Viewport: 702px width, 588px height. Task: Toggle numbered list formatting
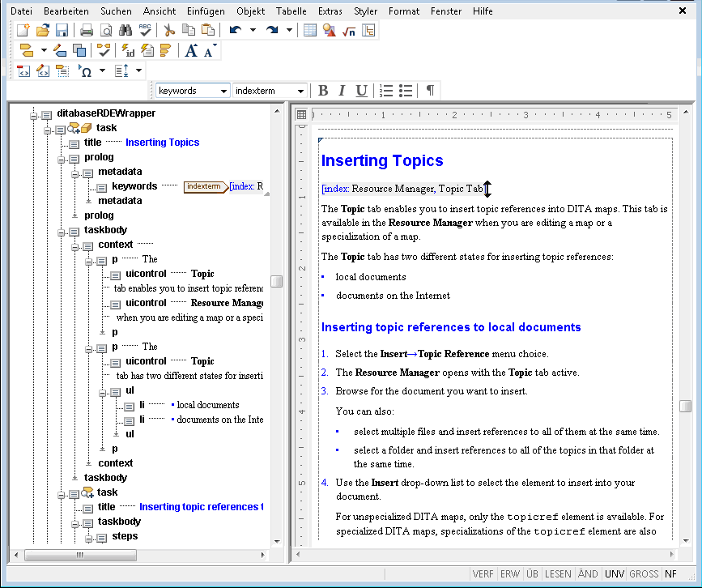tap(386, 91)
